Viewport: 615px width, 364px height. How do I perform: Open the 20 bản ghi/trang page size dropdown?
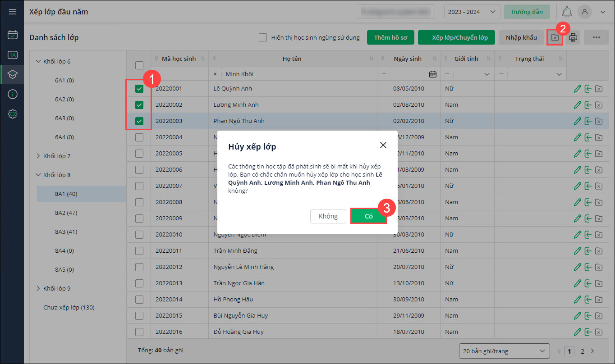coord(504,351)
